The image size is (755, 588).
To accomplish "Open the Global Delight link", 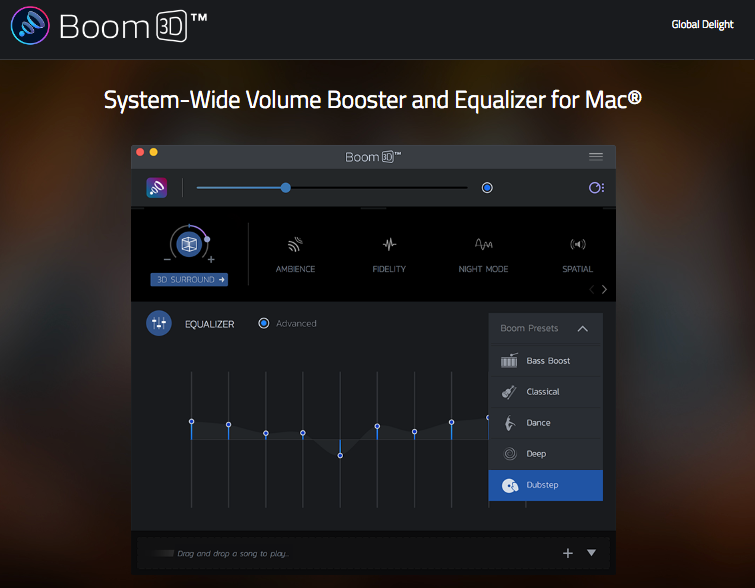I will pyautogui.click(x=702, y=25).
